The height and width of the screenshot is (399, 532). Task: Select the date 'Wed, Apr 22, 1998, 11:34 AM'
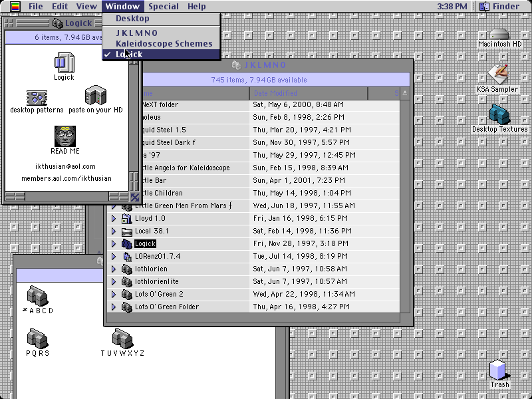point(304,295)
